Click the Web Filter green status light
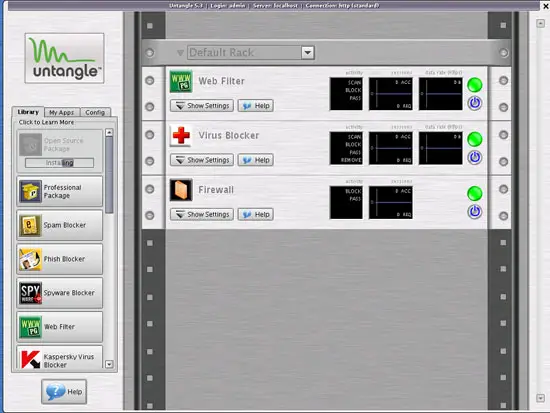Image resolution: width=550 pixels, height=413 pixels. [x=475, y=85]
